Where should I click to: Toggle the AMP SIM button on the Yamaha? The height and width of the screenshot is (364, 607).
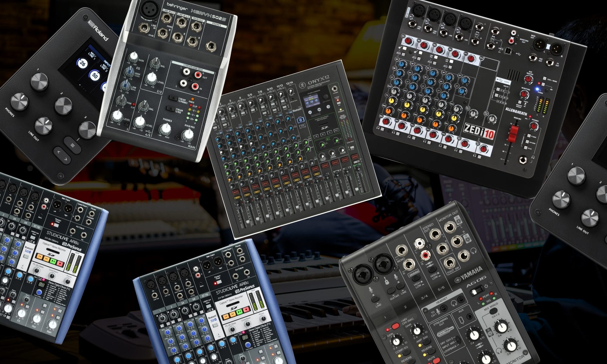427,342
